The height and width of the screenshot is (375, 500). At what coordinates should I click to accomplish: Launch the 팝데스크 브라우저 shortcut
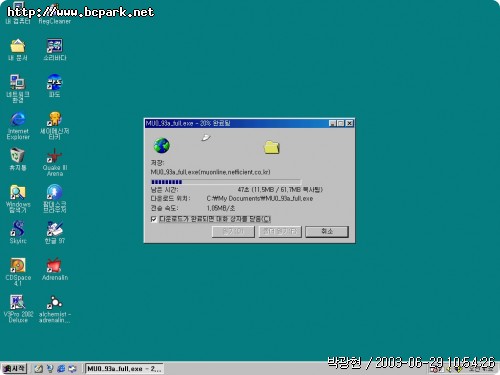coord(55,199)
